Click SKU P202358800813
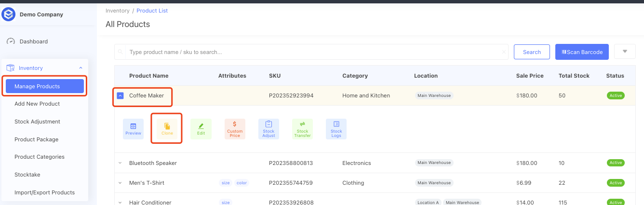Image resolution: width=644 pixels, height=205 pixels. pyautogui.click(x=291, y=163)
